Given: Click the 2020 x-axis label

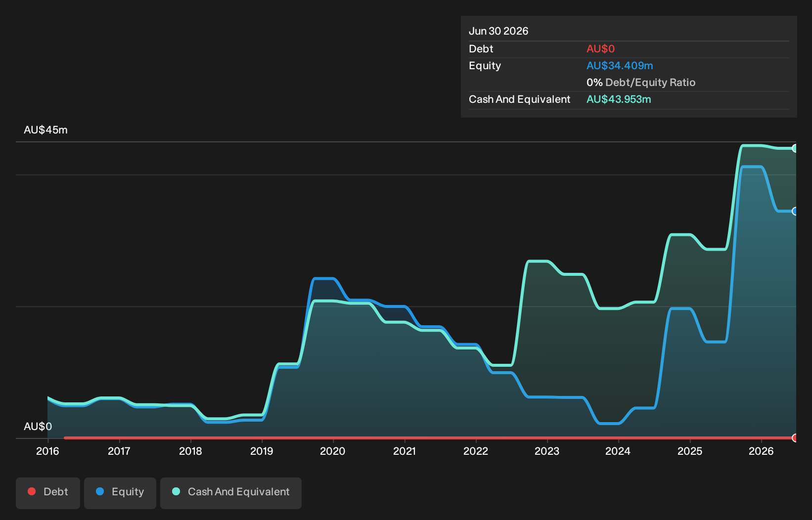Looking at the screenshot, I should tap(333, 451).
